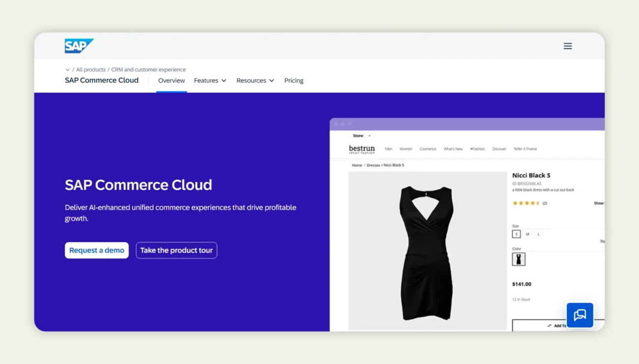This screenshot has width=639, height=364.
Task: Select size S for the dress
Action: coord(516,234)
